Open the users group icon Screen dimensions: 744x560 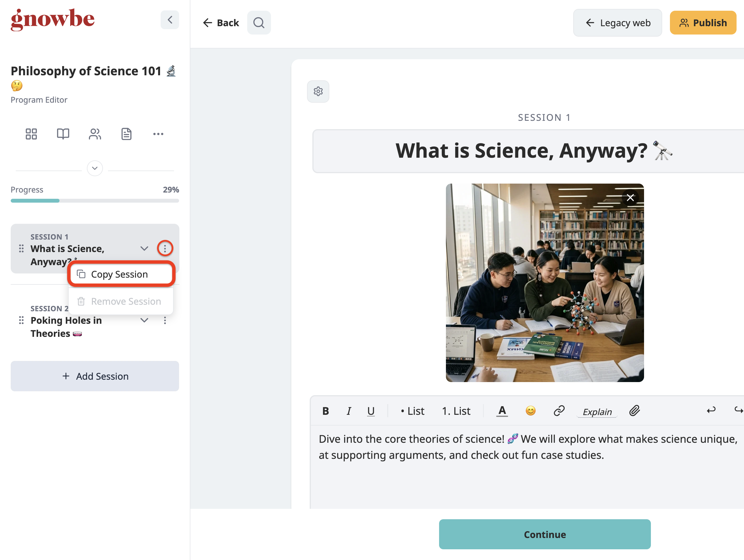click(95, 134)
